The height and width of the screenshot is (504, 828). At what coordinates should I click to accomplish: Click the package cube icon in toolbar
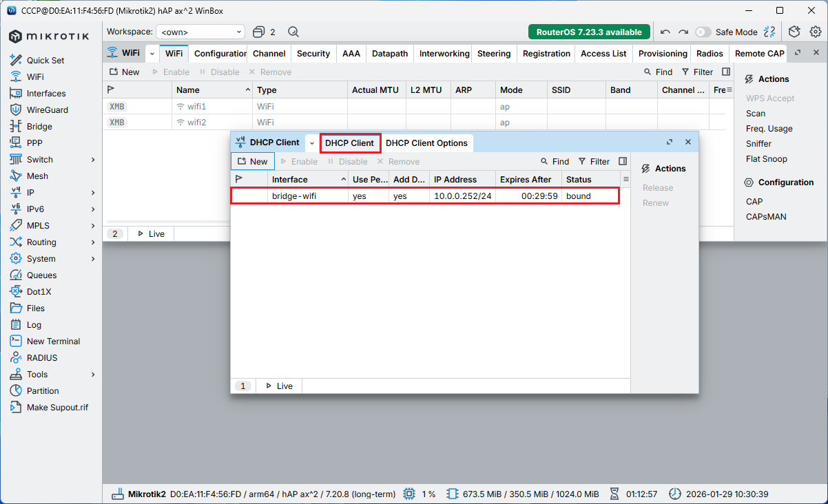pyautogui.click(x=795, y=32)
